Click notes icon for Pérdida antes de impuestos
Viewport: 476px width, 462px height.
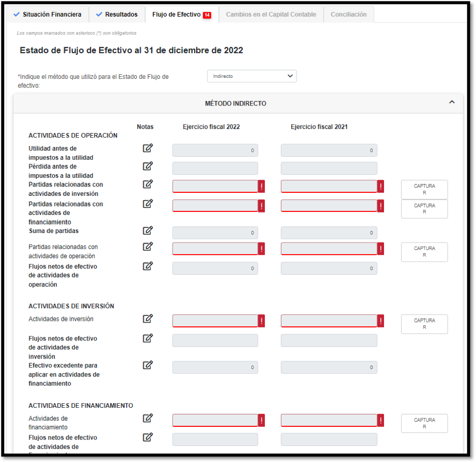148,166
